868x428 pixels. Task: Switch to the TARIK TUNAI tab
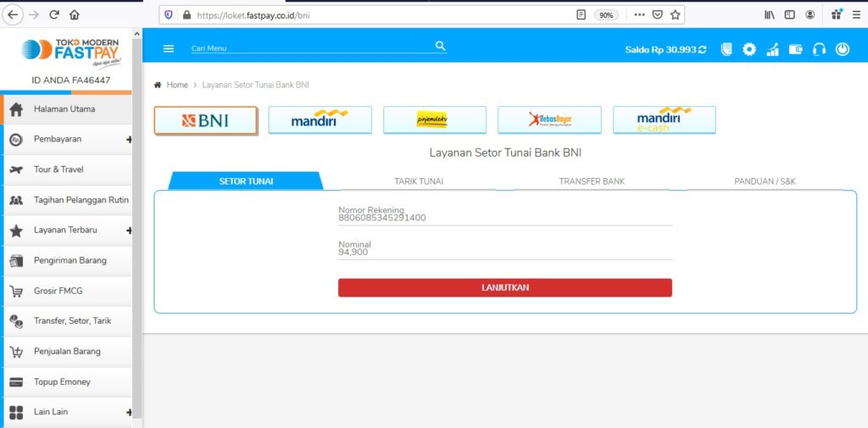pyautogui.click(x=419, y=181)
